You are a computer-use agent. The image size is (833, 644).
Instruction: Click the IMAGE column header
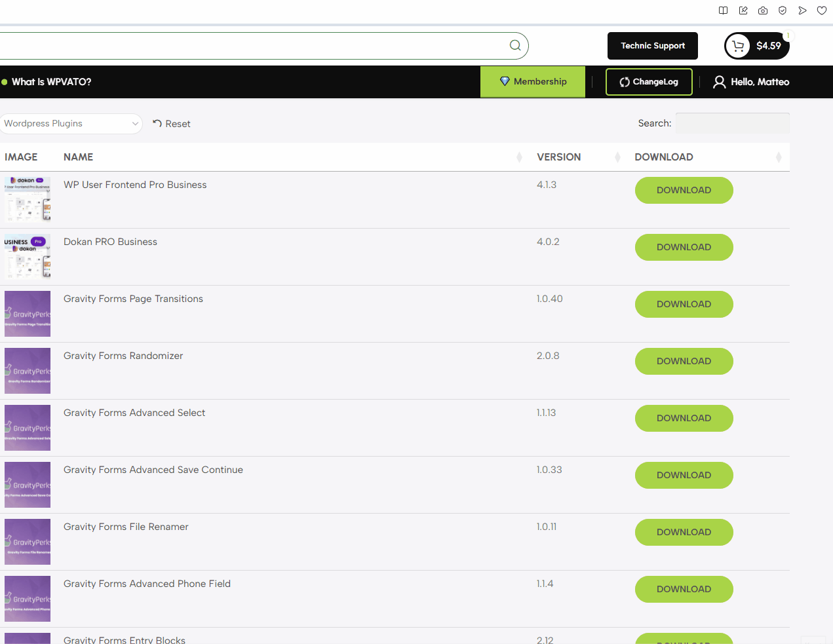21,157
